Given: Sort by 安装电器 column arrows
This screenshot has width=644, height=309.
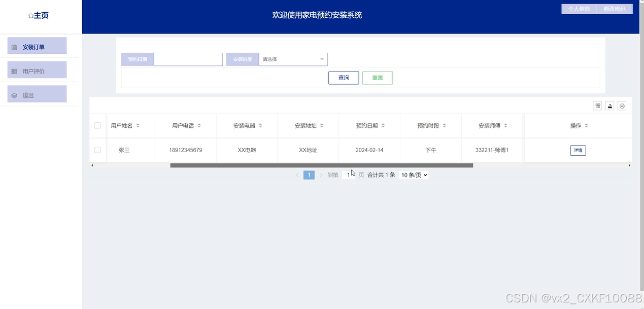Looking at the screenshot, I should coord(260,126).
